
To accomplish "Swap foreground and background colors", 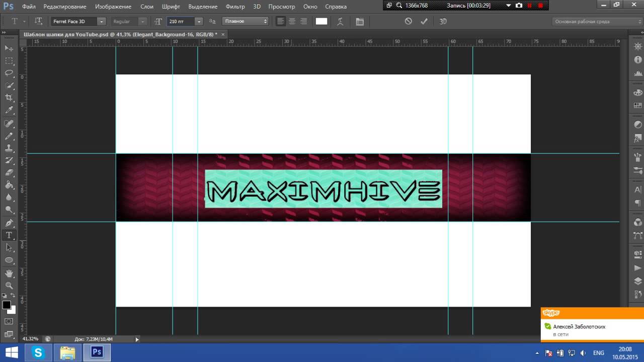I will coord(13,295).
